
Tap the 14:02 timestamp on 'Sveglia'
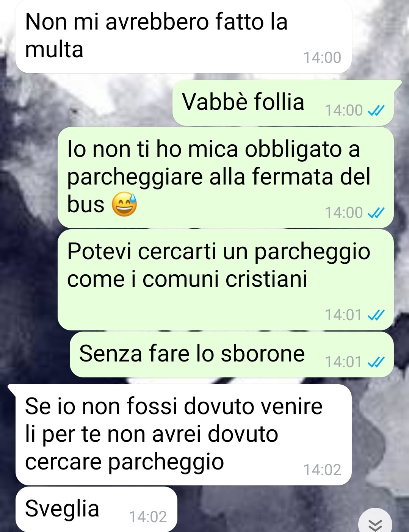click(148, 517)
